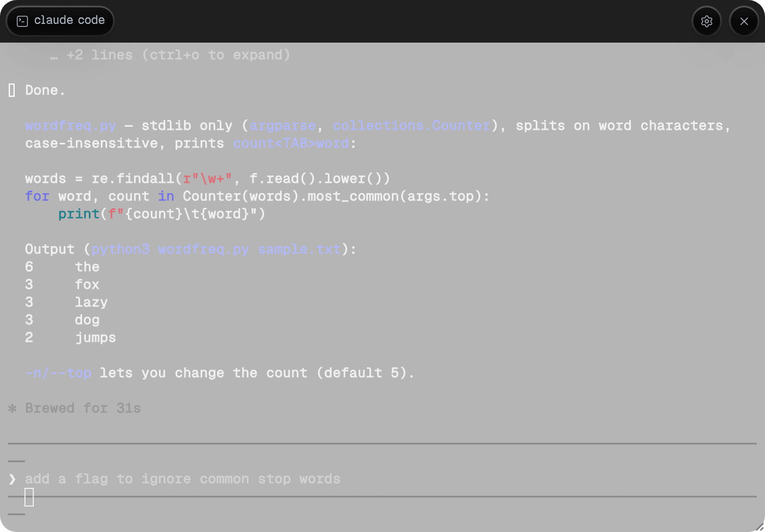Click the python3 wordfreq.py sample.txt command
Screen dimensions: 765x532
[x=216, y=249]
